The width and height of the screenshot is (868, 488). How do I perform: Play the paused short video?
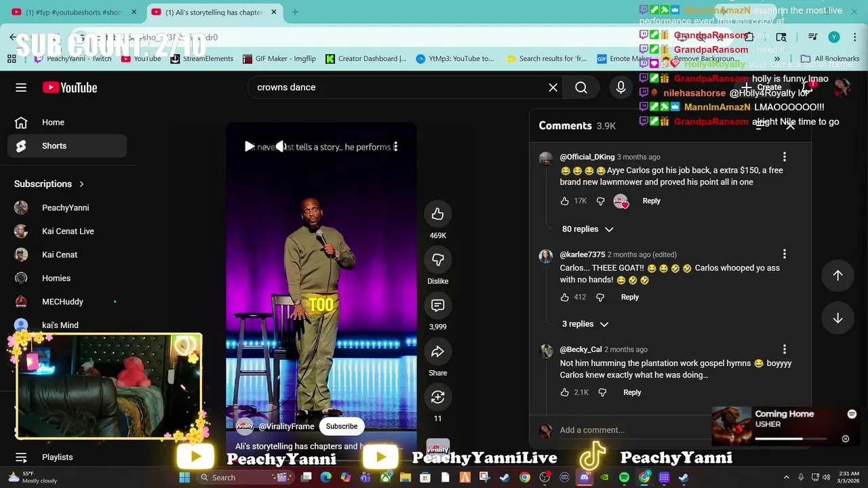tap(249, 146)
